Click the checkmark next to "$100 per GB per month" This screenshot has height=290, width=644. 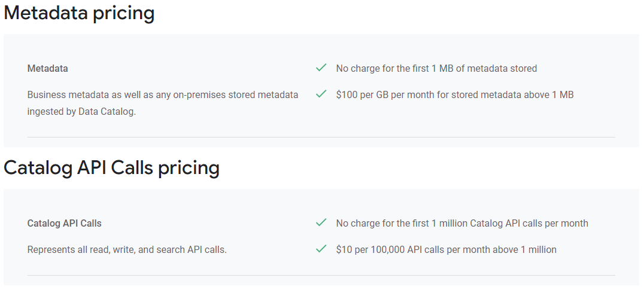click(x=321, y=94)
